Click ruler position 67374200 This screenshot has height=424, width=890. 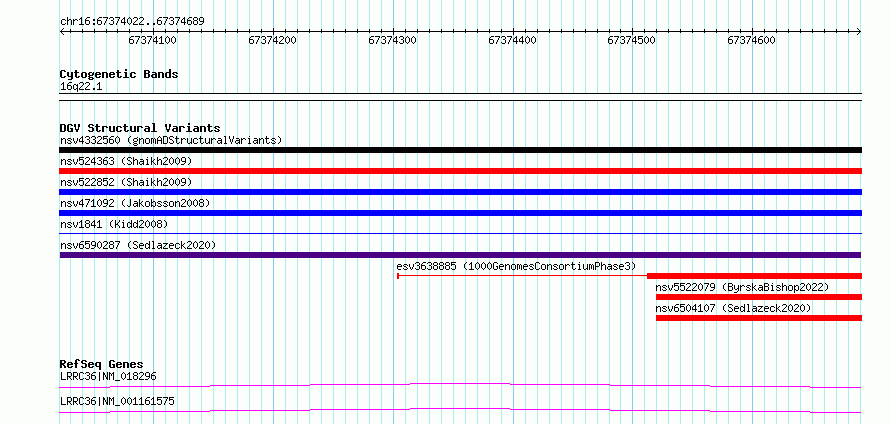tap(273, 40)
